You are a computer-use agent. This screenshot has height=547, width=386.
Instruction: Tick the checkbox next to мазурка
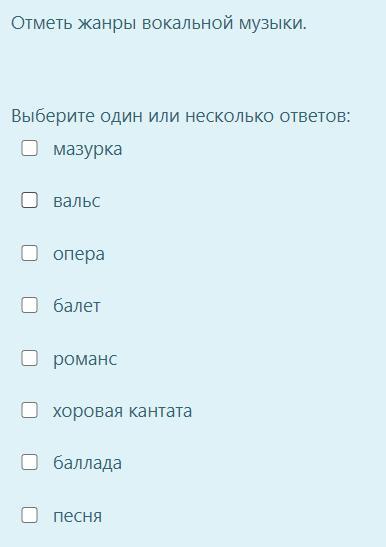pos(29,148)
